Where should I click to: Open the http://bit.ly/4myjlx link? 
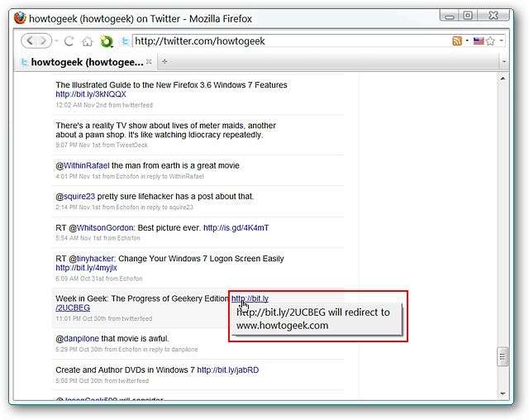[x=86, y=268]
